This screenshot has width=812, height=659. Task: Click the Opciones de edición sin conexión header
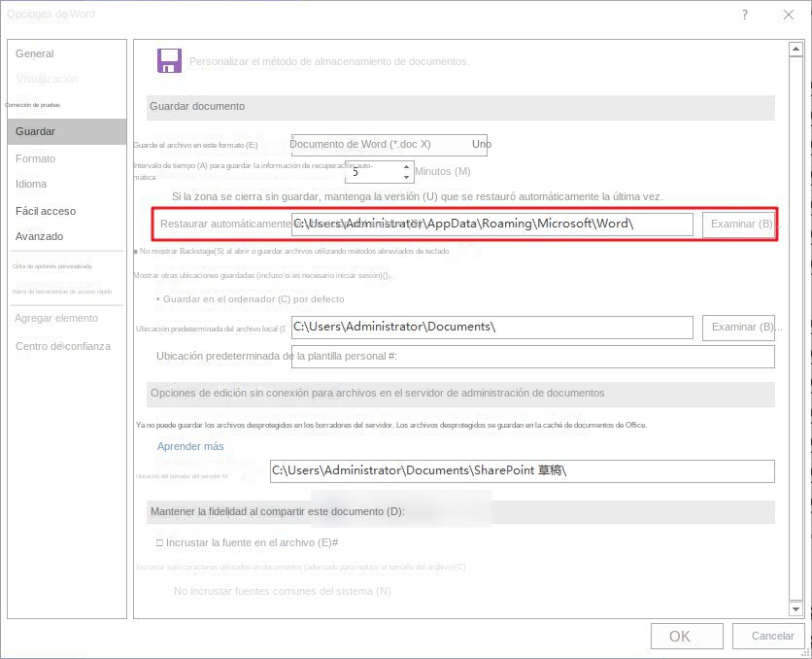[460, 394]
